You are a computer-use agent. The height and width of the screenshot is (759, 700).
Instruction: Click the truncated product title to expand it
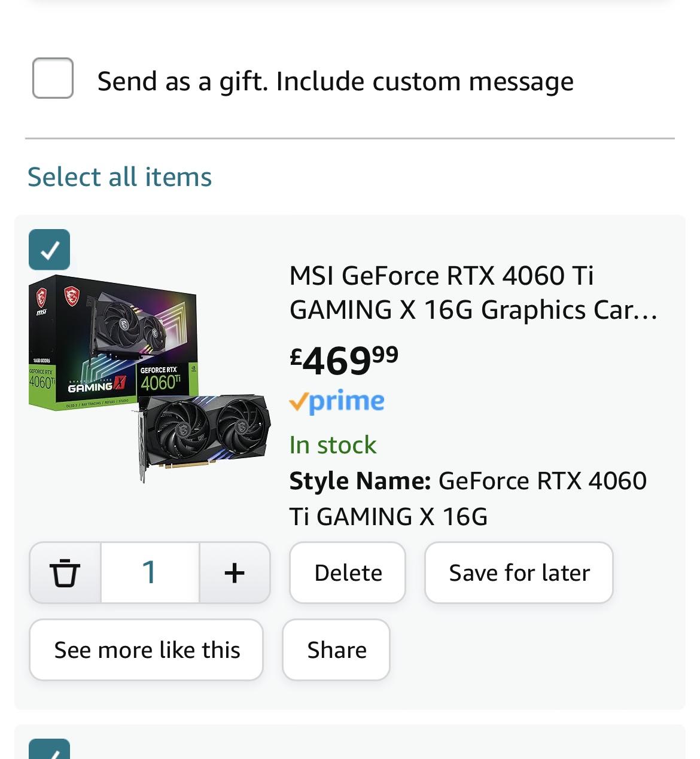(x=473, y=293)
